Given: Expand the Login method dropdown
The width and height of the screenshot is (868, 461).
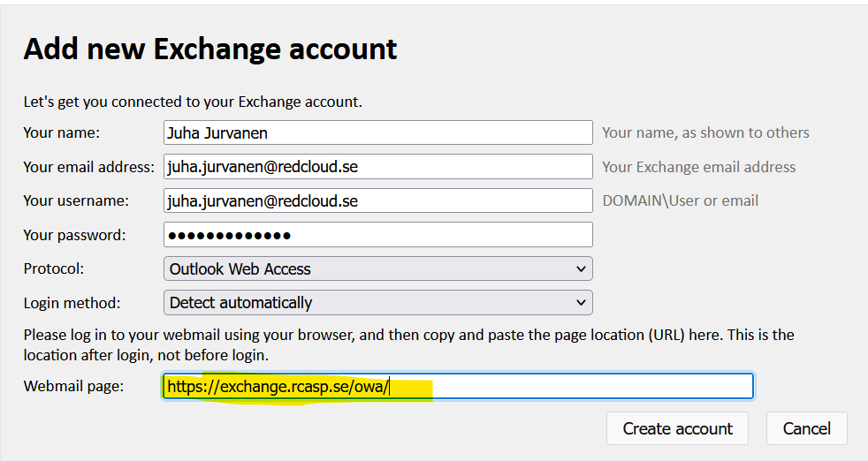Looking at the screenshot, I should (x=377, y=302).
